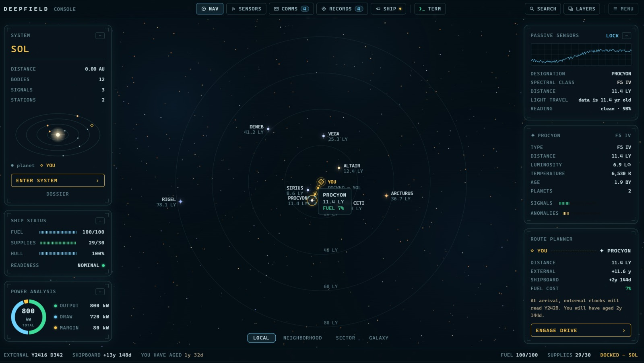Image resolution: width=644 pixels, height=363 pixels.
Task: Toggle the sensor LOCK
Action: coord(612,36)
